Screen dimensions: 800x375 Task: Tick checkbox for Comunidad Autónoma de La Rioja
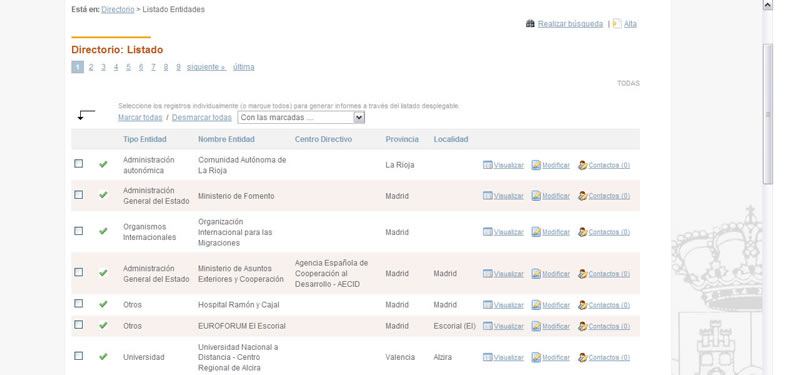pos(79,163)
